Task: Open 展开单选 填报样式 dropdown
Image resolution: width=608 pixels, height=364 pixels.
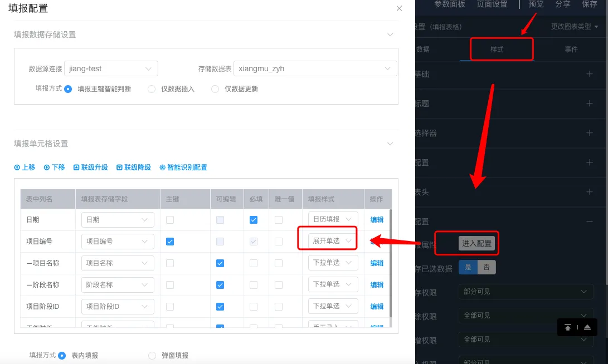Action: 333,241
